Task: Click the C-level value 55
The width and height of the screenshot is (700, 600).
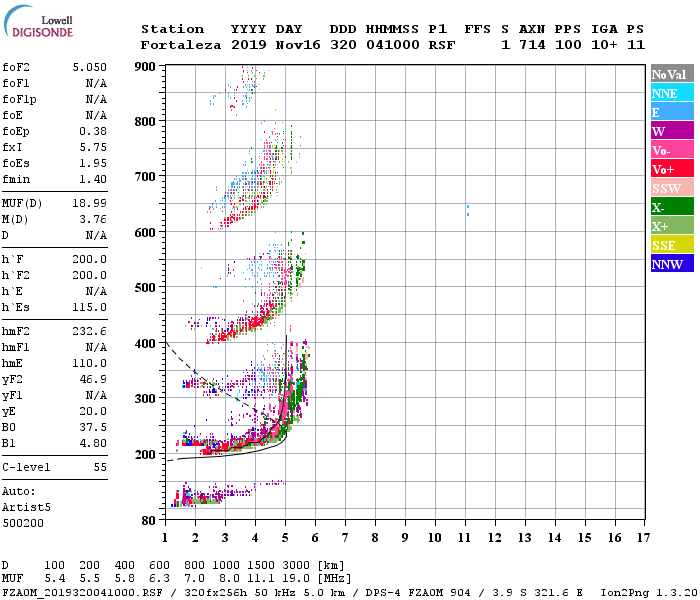Action: [x=100, y=467]
